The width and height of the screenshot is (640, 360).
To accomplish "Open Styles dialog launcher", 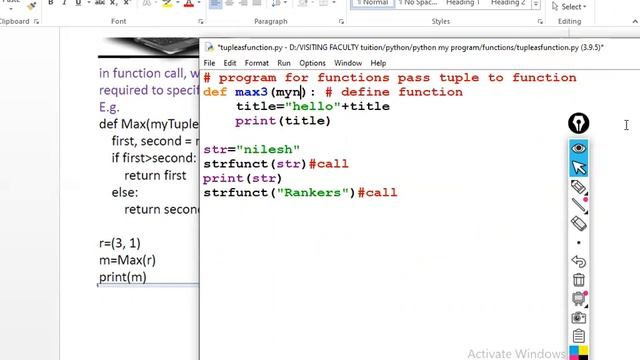I will 540,22.
